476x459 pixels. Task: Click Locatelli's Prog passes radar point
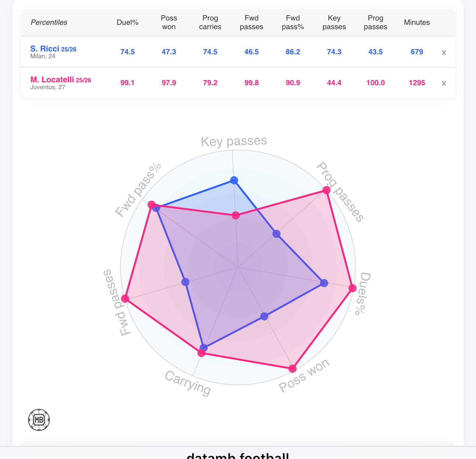(x=326, y=190)
